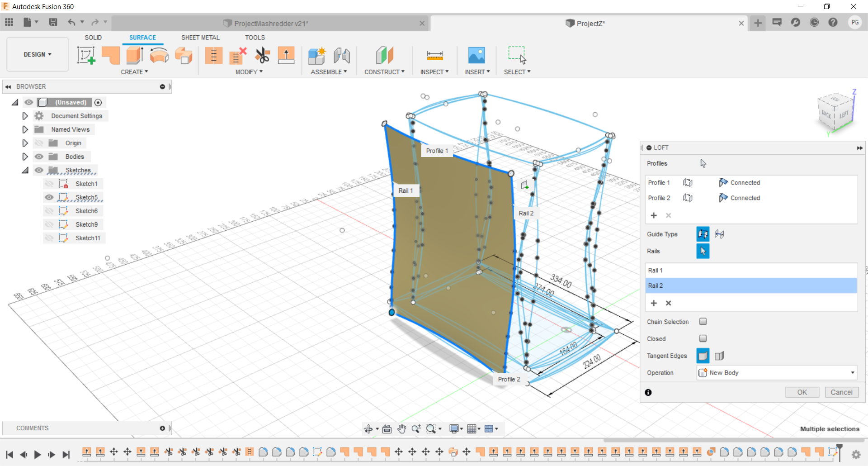Open the CREATE dropdown menu
This screenshot has width=868, height=466.
tap(134, 71)
